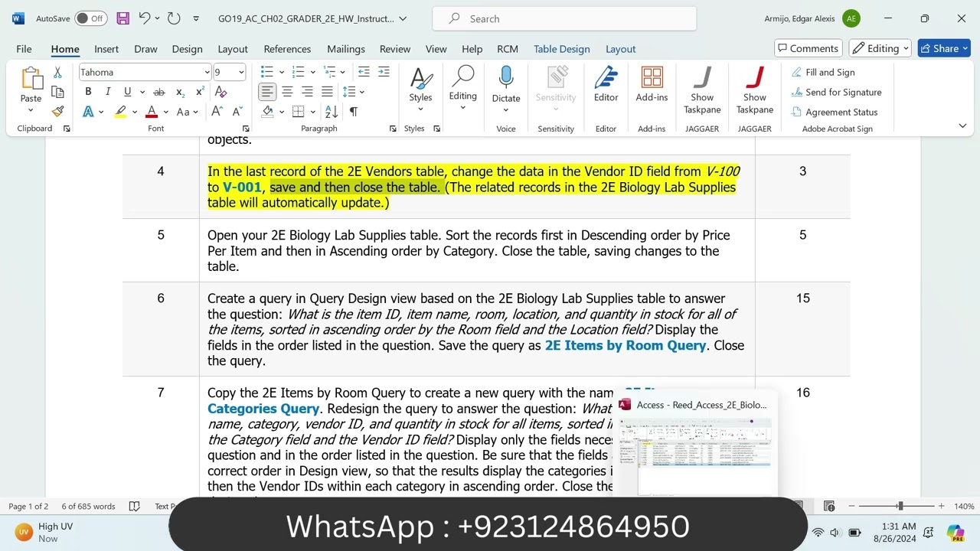Increase font size with grow icon
Viewport: 980px width, 551px height.
(217, 112)
